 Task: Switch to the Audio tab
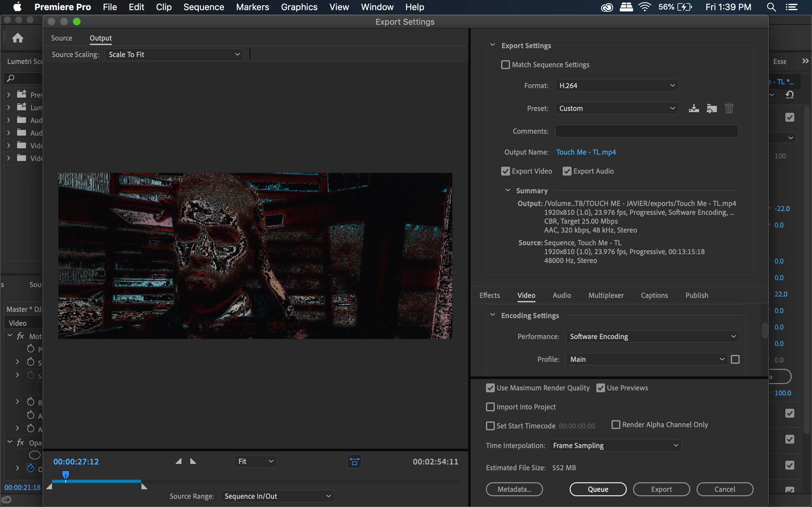coord(561,295)
